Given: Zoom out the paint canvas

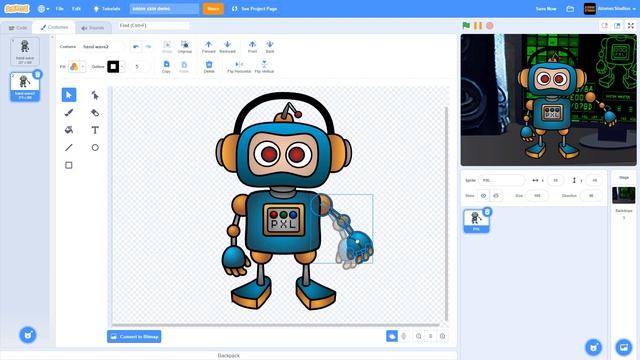Looking at the screenshot, I should (418, 336).
